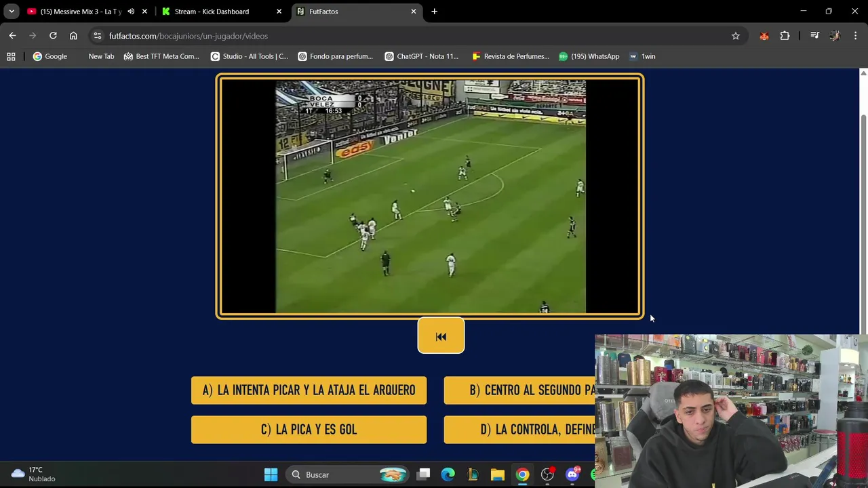Open Task View in the taskbar
Image resolution: width=868 pixels, height=488 pixels.
[423, 474]
